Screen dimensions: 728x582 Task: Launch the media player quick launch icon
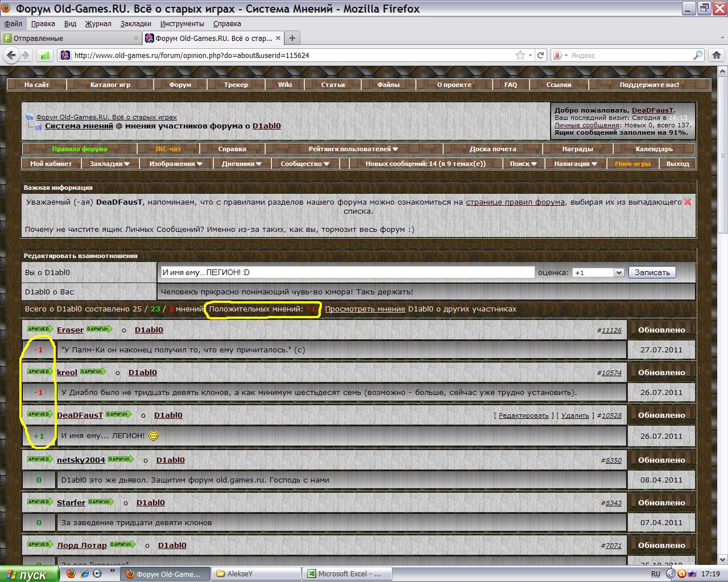pos(97,573)
